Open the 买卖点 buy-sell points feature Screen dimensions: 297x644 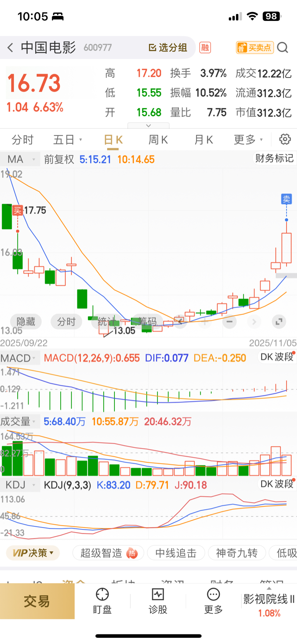point(255,48)
